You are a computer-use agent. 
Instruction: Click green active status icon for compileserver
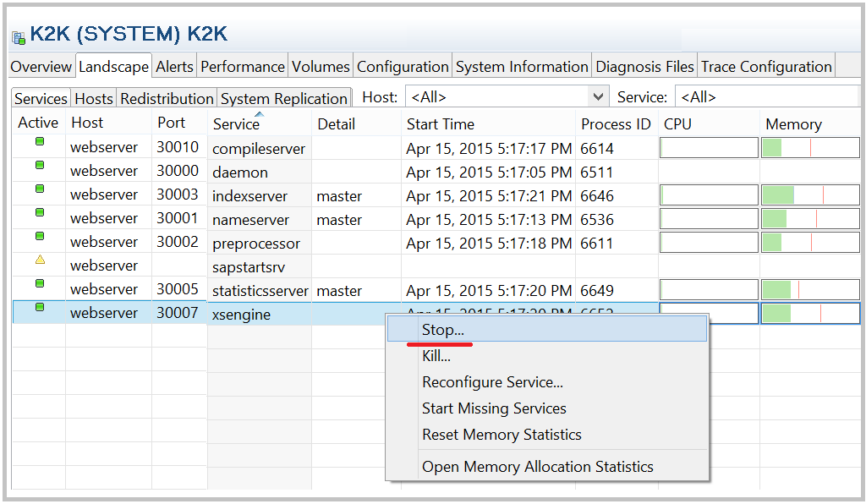(x=40, y=142)
